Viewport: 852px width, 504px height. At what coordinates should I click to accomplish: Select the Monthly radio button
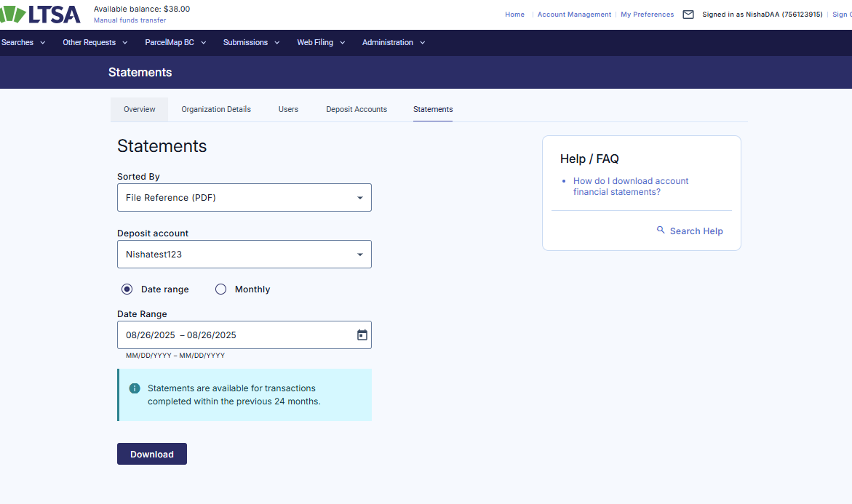coord(221,289)
